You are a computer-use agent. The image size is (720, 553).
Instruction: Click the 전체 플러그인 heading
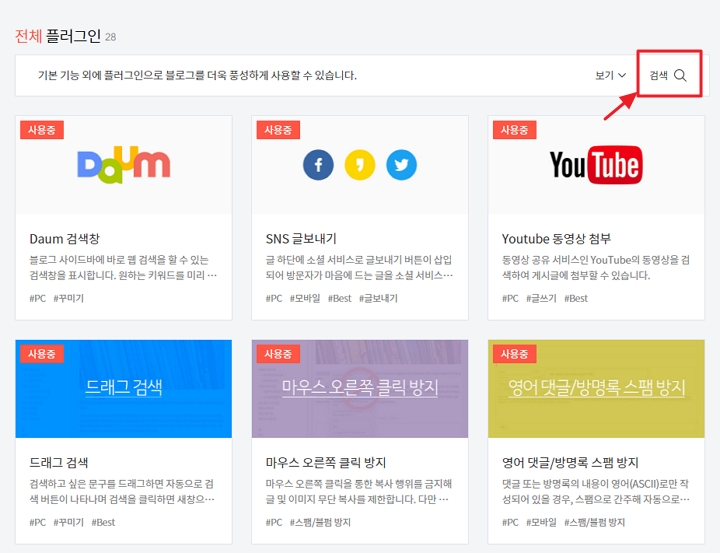tap(58, 36)
